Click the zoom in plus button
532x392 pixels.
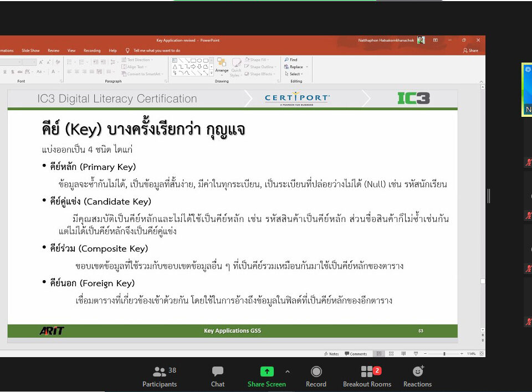point(462,354)
